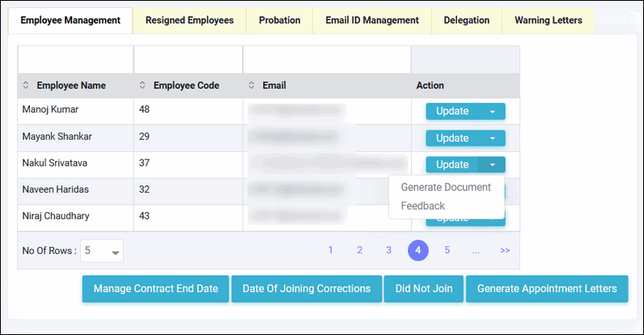Click the Did Not Join button
The height and width of the screenshot is (335, 644).
click(x=424, y=289)
